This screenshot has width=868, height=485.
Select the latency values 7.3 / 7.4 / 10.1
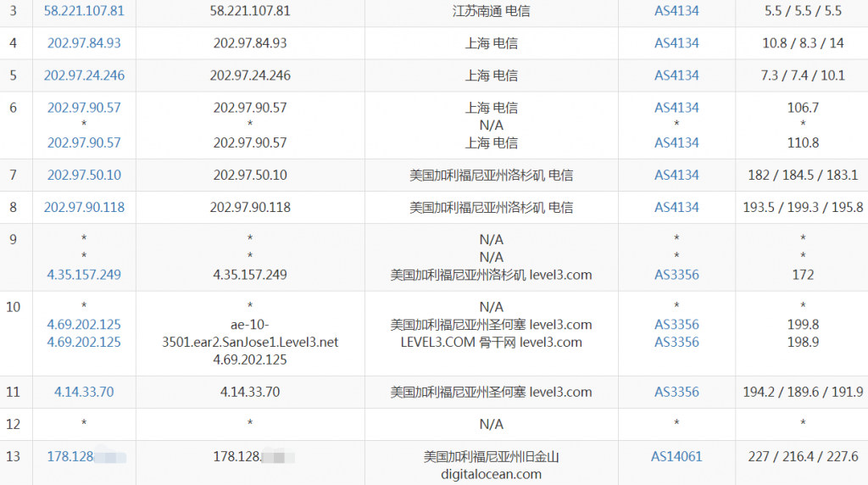[803, 75]
